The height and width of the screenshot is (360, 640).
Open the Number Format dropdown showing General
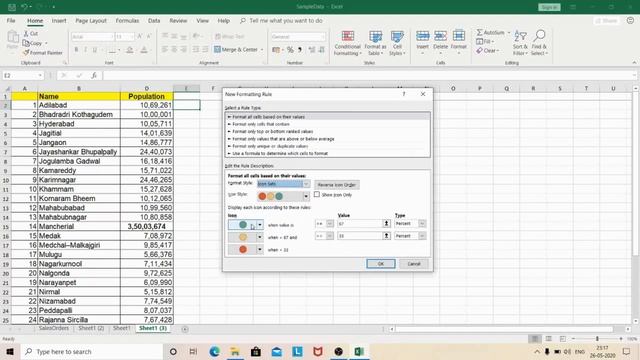point(323,37)
